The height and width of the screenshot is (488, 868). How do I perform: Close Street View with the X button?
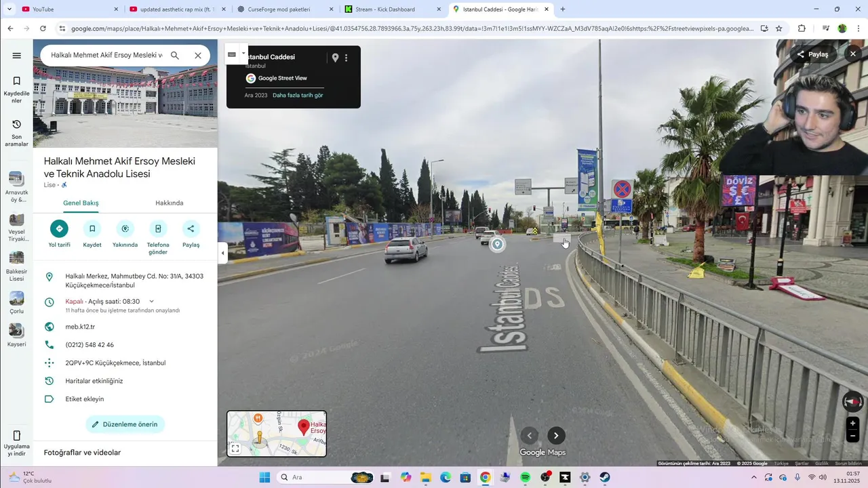(x=853, y=54)
